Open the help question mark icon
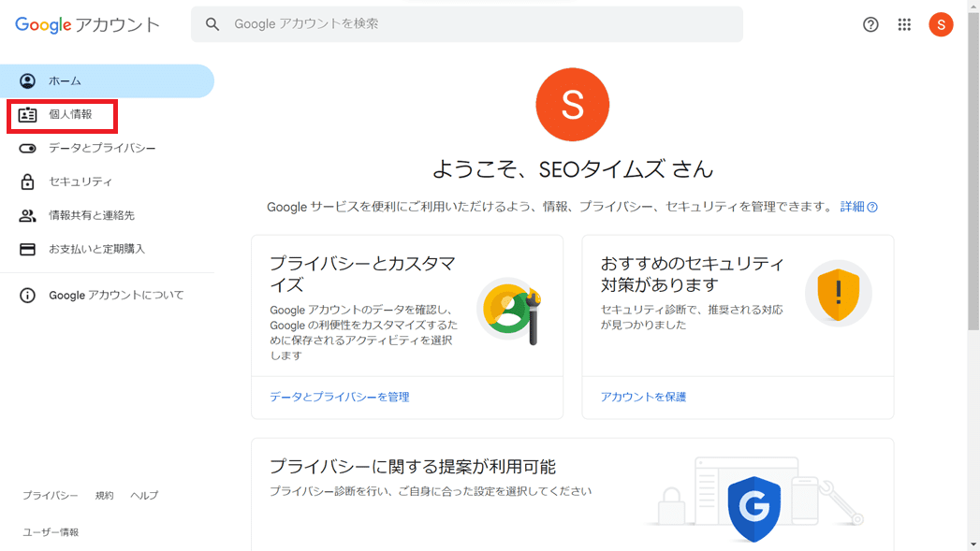Image resolution: width=980 pixels, height=551 pixels. pyautogui.click(x=870, y=24)
